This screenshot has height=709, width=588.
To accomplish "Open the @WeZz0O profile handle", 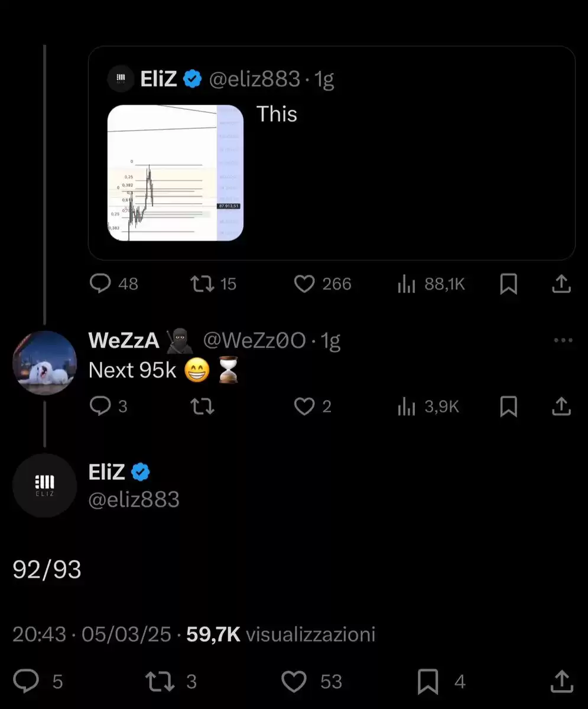I will point(255,340).
